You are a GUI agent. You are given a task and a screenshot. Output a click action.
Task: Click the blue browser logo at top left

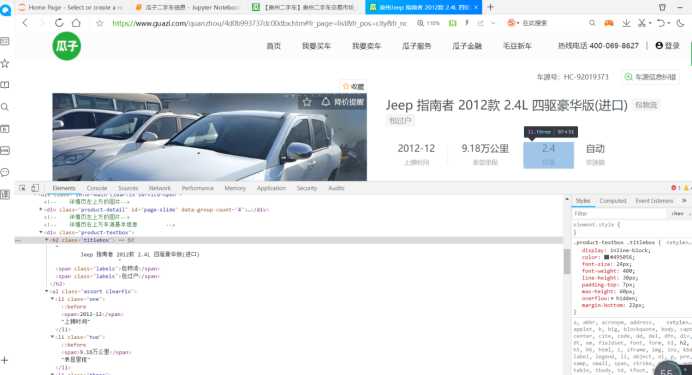coord(5,9)
